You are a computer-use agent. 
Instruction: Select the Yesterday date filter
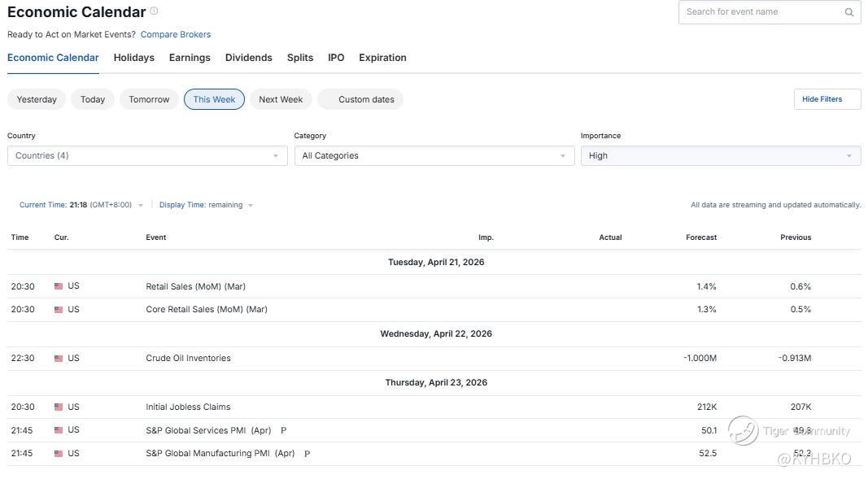37,99
